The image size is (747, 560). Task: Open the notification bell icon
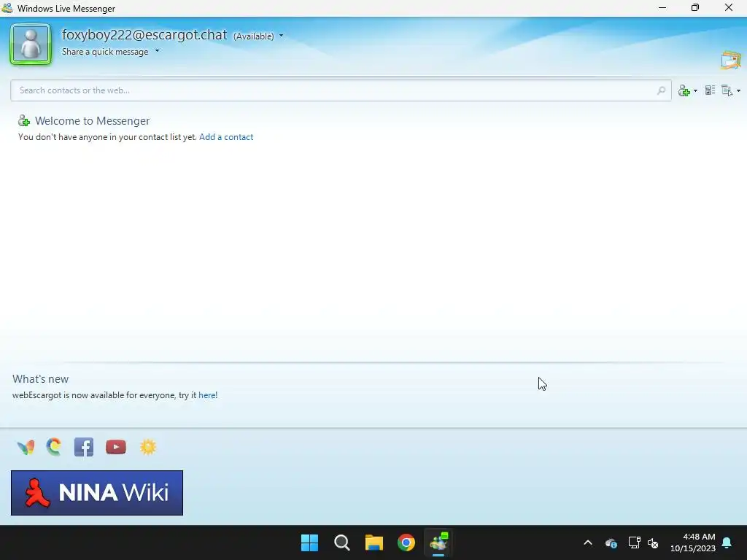pos(727,542)
